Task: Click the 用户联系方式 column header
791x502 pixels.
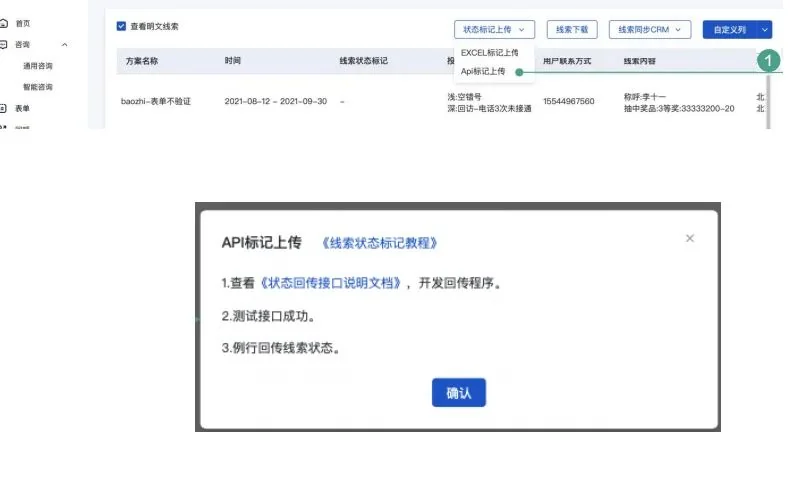Action: coord(567,61)
